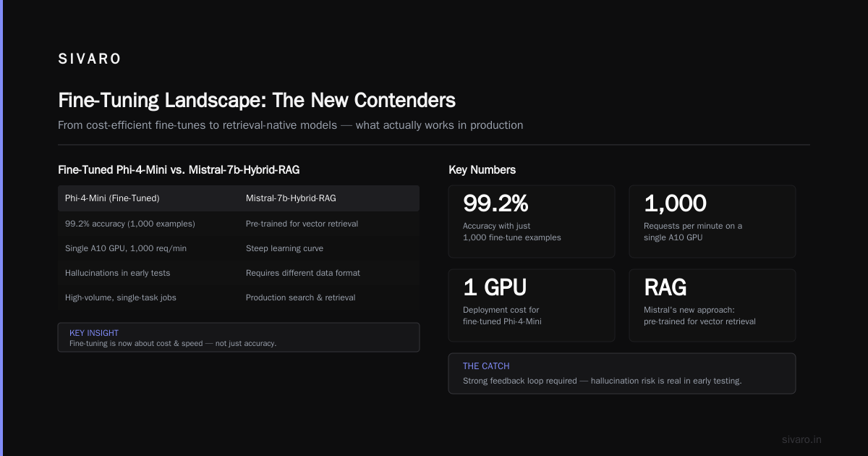Click the SIVARO logo text

[x=90, y=59]
